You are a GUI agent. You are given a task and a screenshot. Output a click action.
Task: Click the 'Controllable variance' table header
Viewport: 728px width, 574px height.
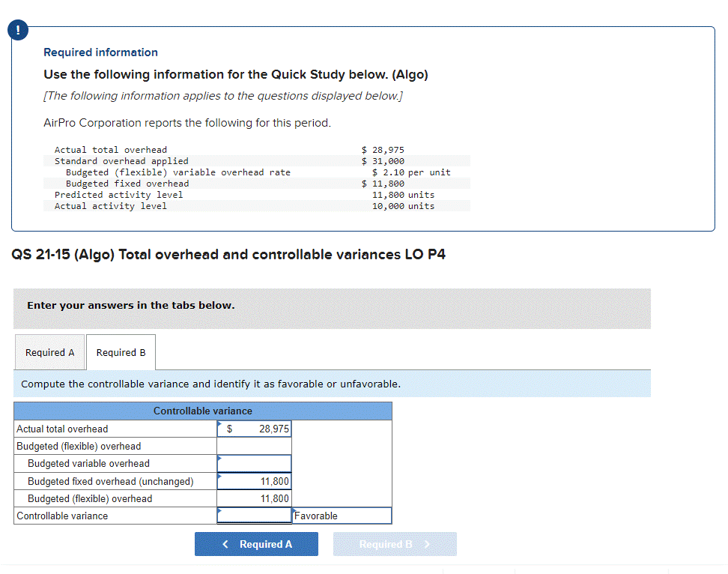[203, 411]
